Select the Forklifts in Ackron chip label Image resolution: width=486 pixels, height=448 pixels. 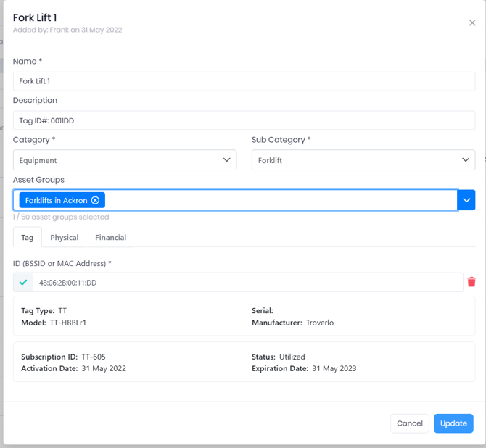[x=56, y=200]
